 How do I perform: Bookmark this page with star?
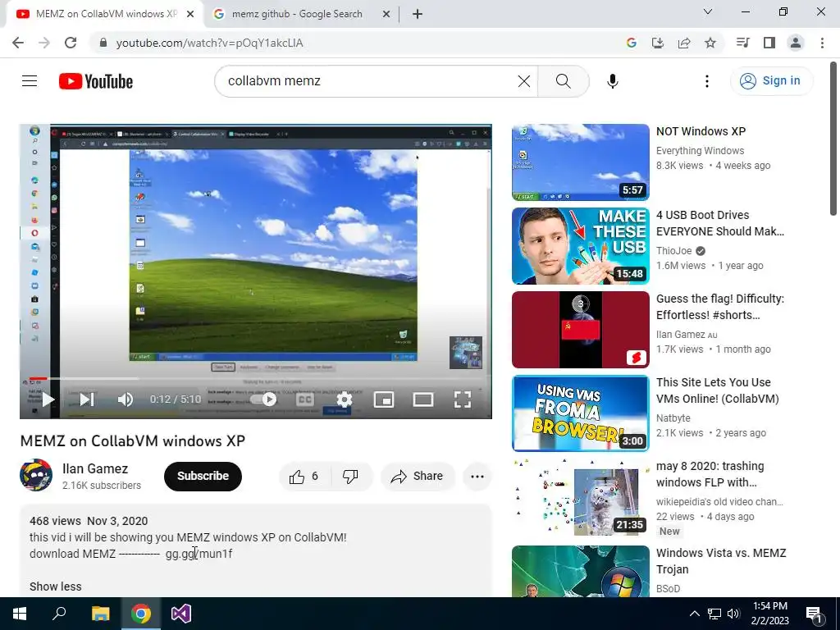tap(710, 43)
